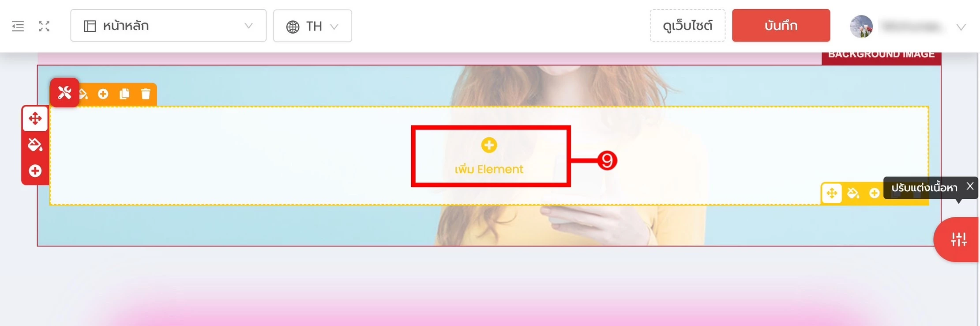Click the yellow move icon near the tooltip
Image resolution: width=980 pixels, height=326 pixels.
[832, 193]
